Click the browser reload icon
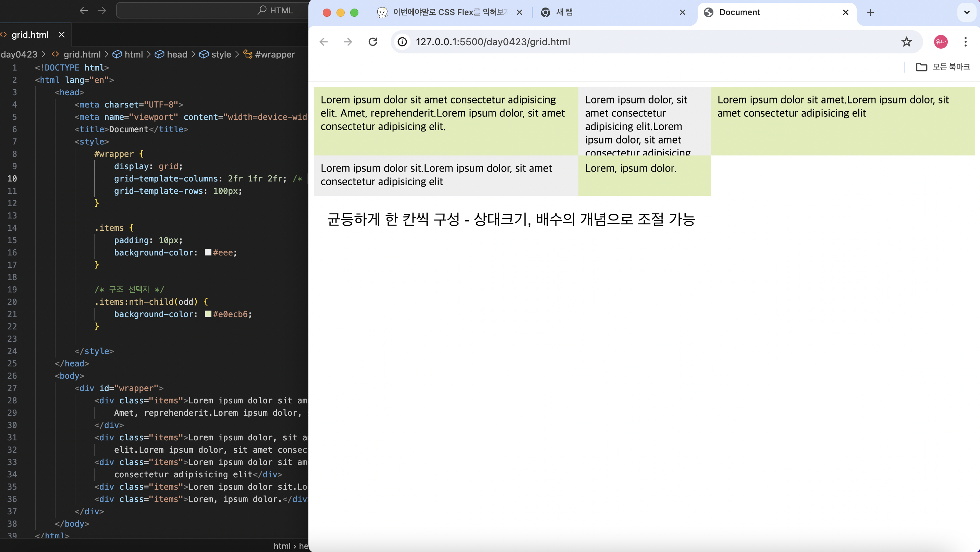The height and width of the screenshot is (552, 980). coord(373,42)
